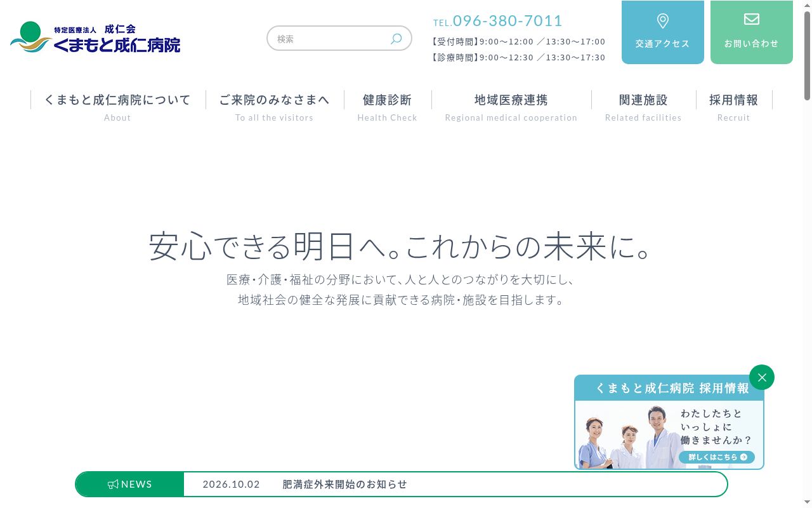Open the くまもと成仁病院について menu

[x=117, y=107]
